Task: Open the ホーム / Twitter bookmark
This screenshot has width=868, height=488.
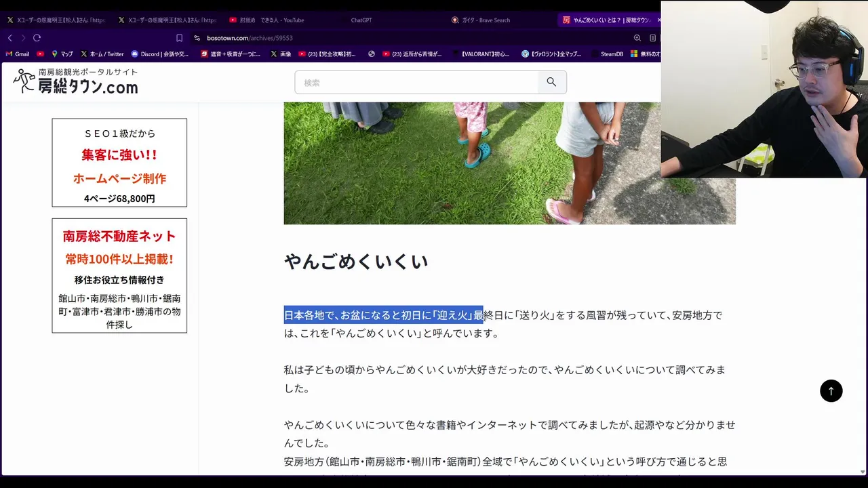Action: (102, 54)
